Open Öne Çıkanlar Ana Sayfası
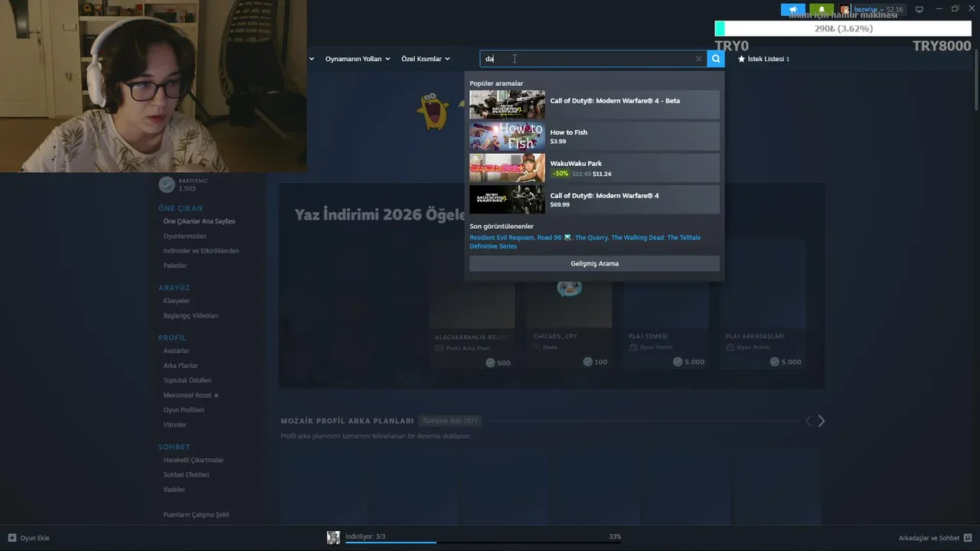 pyautogui.click(x=199, y=221)
